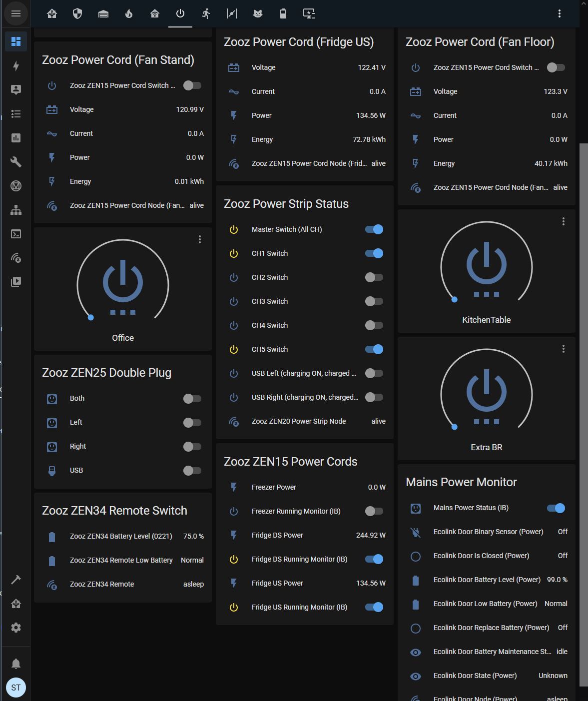Screen dimensions: 588x701
Task: Open the Terminal sidebar icon
Action: pyautogui.click(x=16, y=234)
